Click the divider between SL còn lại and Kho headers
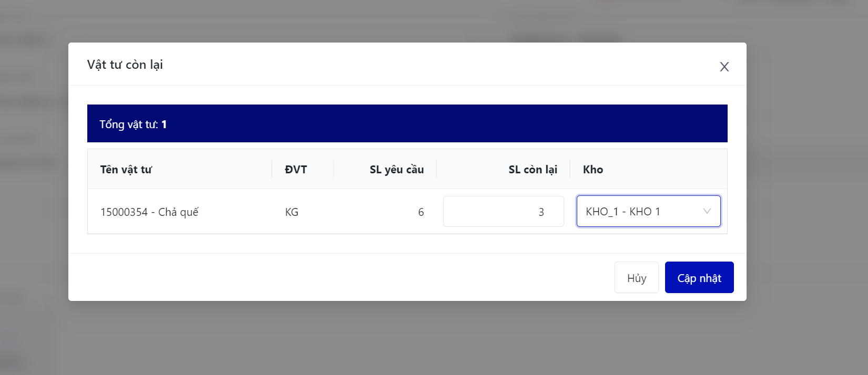This screenshot has height=375, width=868. point(570,170)
